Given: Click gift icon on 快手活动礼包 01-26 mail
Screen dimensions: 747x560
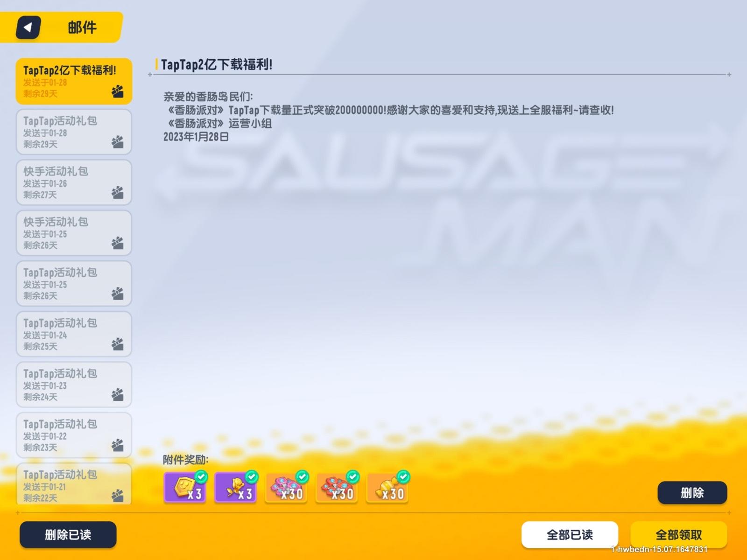Looking at the screenshot, I should (x=118, y=192).
